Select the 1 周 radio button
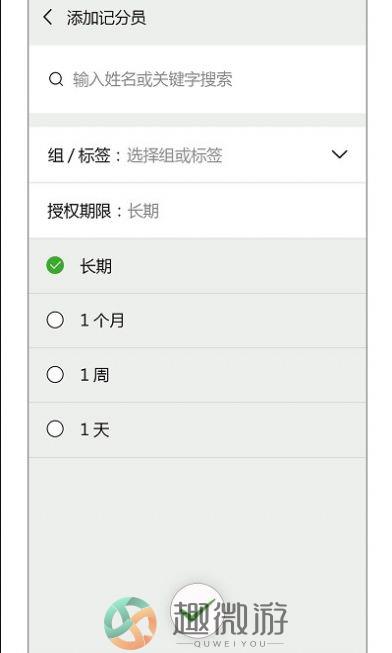392x653 pixels. pos(55,374)
